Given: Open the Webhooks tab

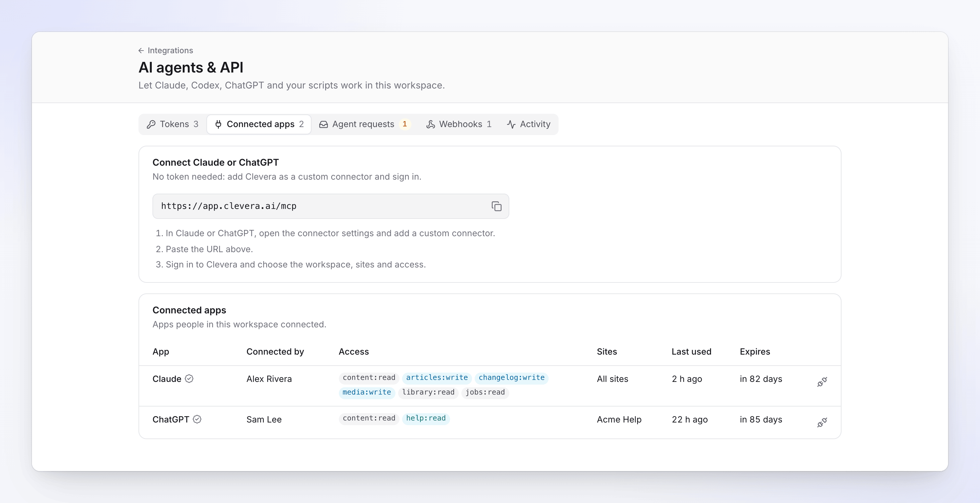Looking at the screenshot, I should tap(459, 124).
